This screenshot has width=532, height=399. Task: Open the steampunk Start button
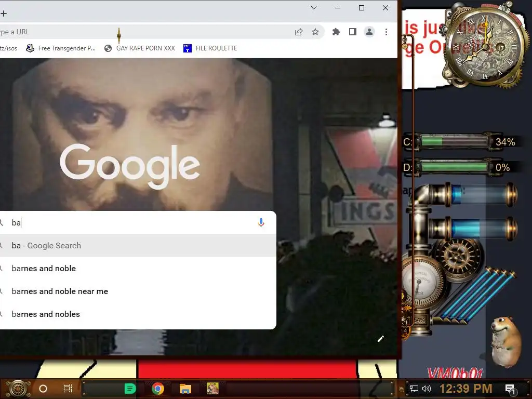point(18,389)
